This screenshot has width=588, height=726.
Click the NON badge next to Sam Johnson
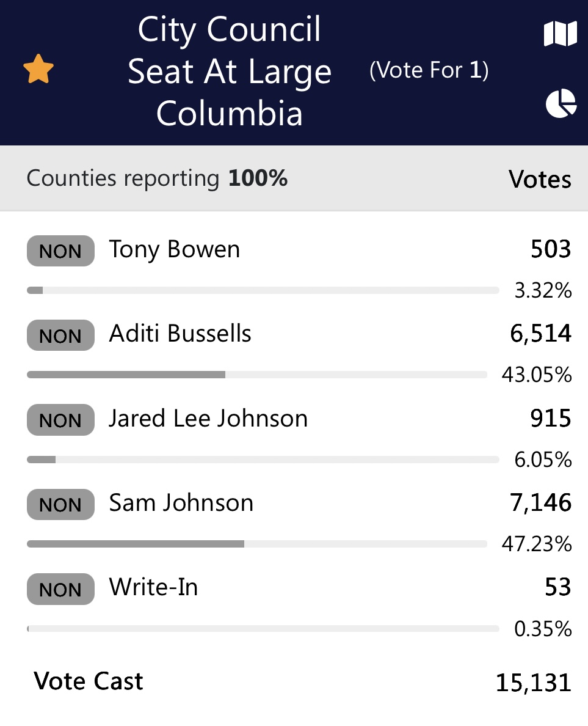[x=60, y=504]
